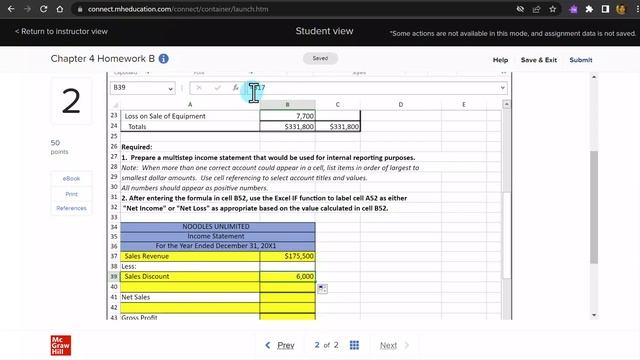Click the Sales Revenue cell

[190, 256]
